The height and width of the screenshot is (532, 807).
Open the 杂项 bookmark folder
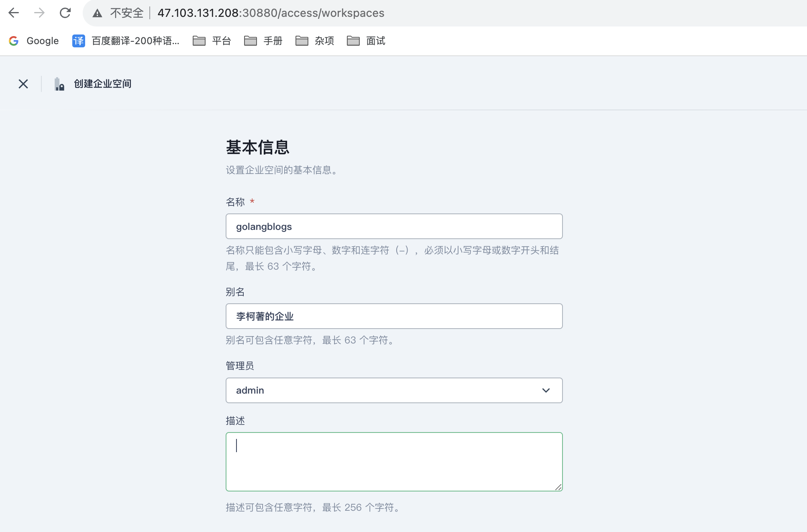[314, 41]
